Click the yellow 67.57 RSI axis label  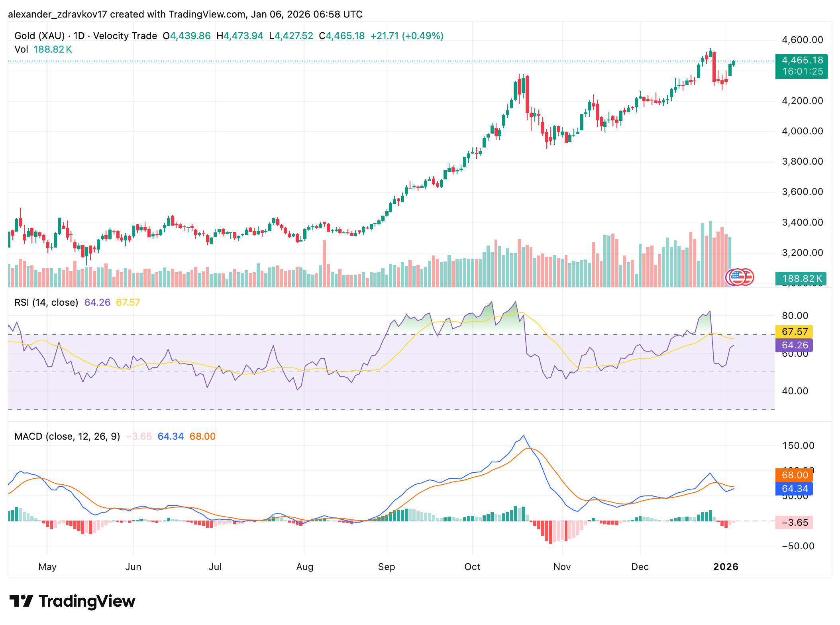click(x=794, y=332)
